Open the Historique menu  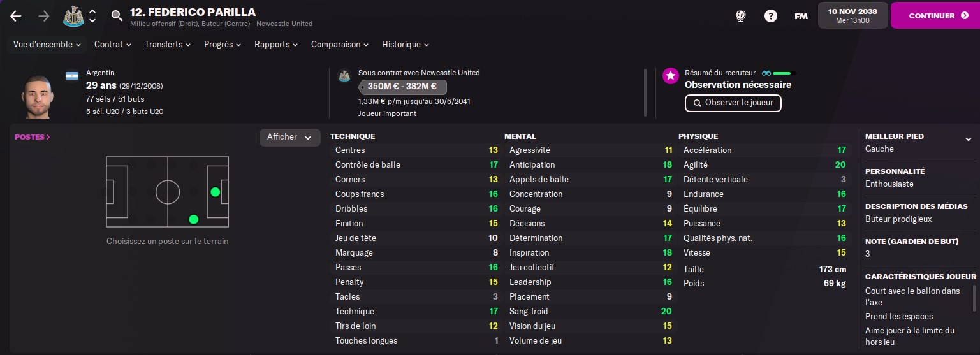(x=406, y=45)
